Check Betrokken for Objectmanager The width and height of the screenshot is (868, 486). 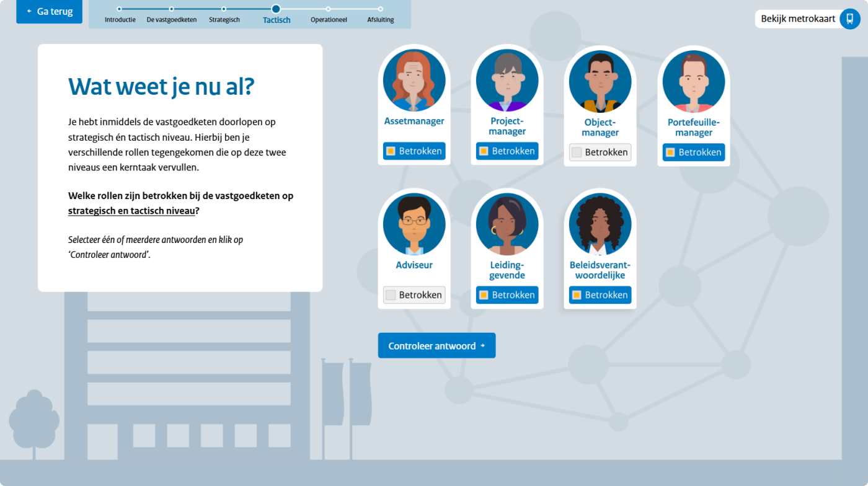pos(577,152)
